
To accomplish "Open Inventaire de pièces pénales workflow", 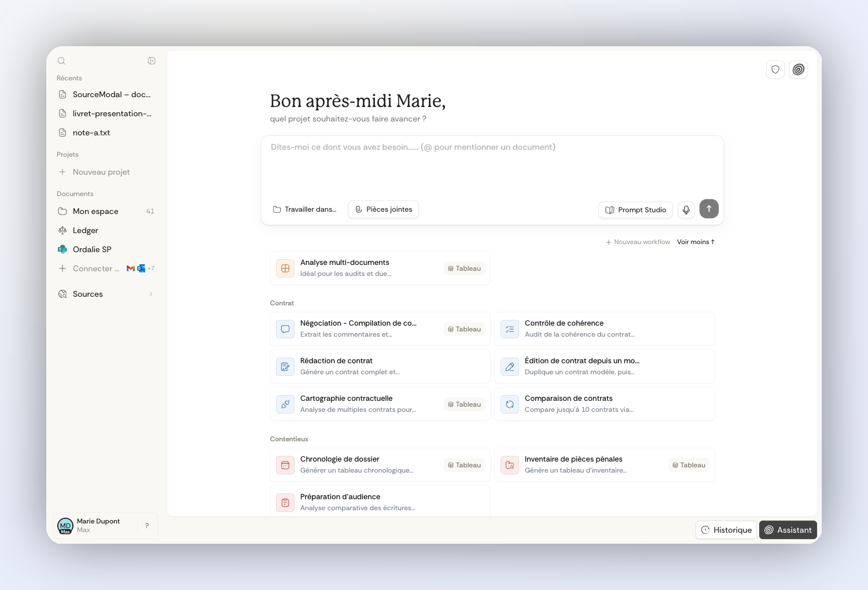I will click(x=605, y=465).
